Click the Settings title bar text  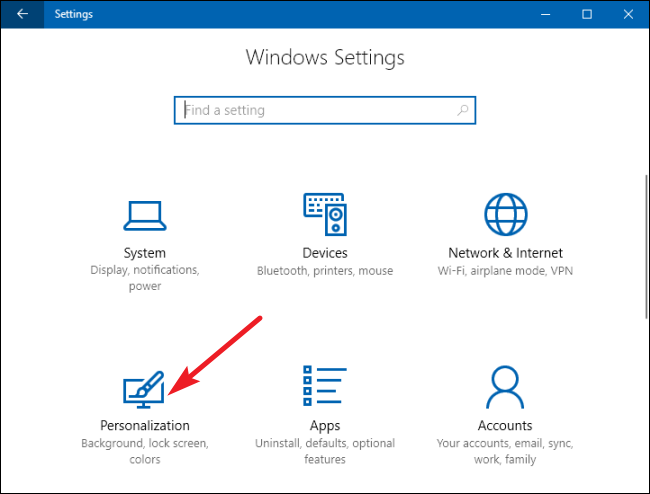74,14
